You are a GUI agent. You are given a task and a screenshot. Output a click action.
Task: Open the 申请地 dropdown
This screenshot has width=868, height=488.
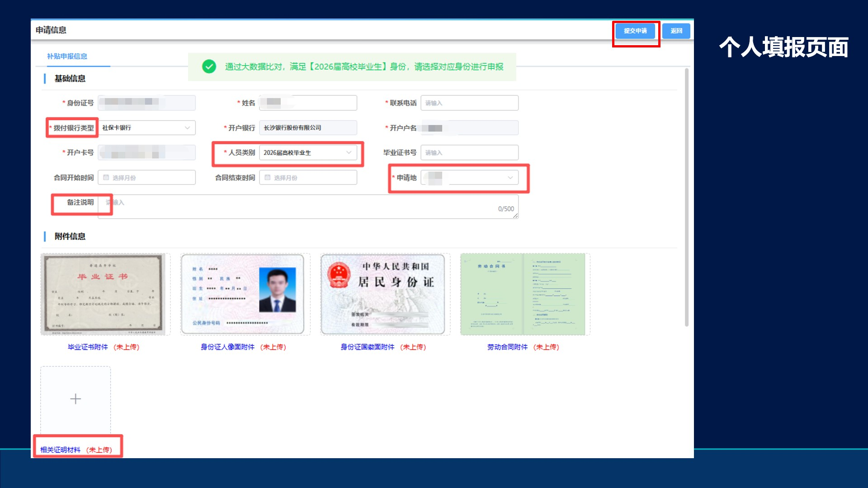click(x=469, y=177)
